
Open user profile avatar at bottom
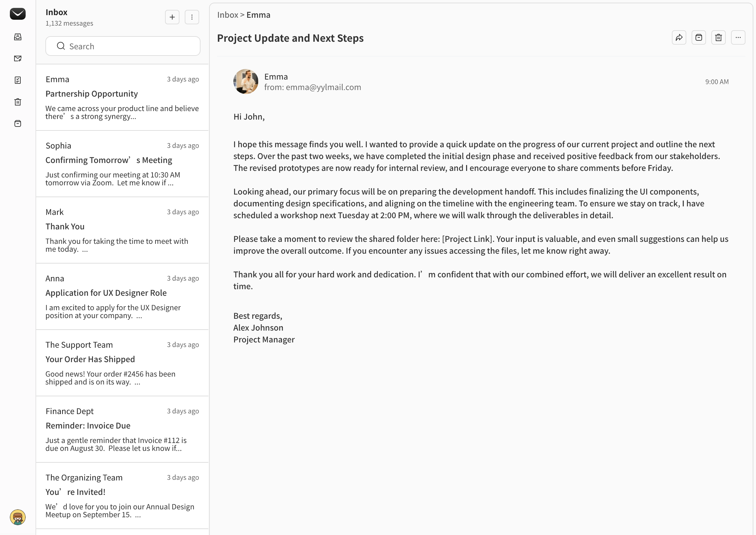pos(18,517)
